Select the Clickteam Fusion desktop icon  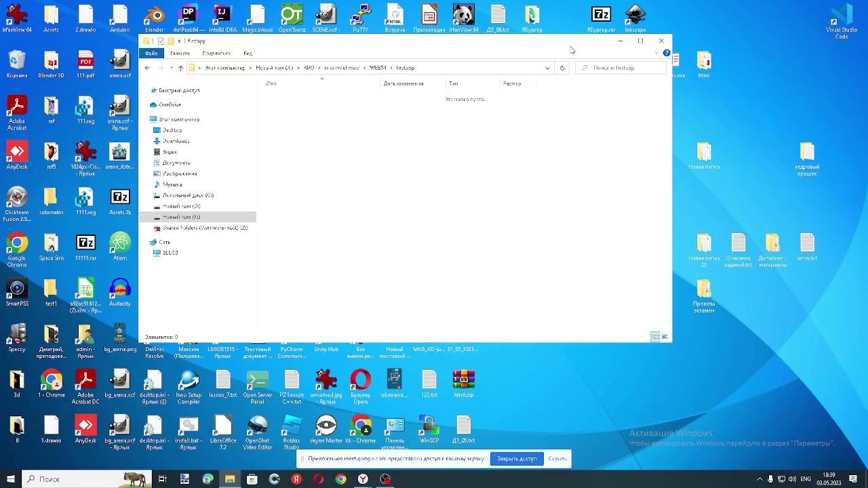coord(17,204)
